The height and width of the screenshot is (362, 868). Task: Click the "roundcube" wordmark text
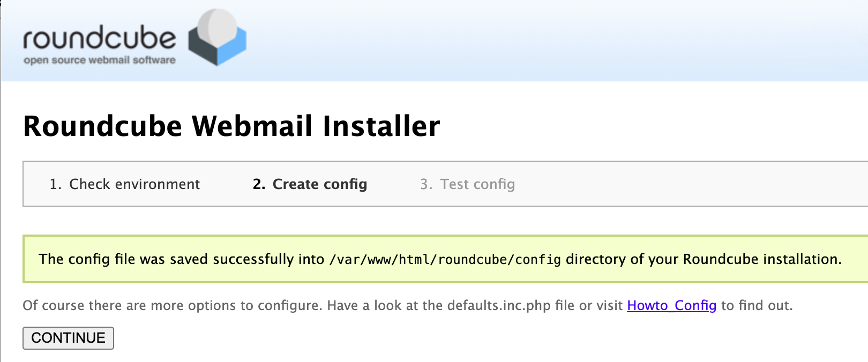[x=100, y=37]
